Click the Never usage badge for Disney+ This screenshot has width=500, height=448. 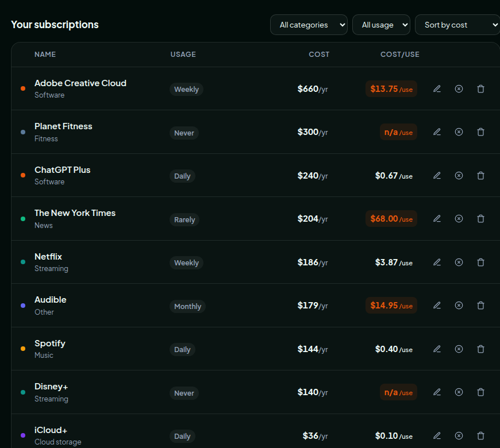click(184, 393)
